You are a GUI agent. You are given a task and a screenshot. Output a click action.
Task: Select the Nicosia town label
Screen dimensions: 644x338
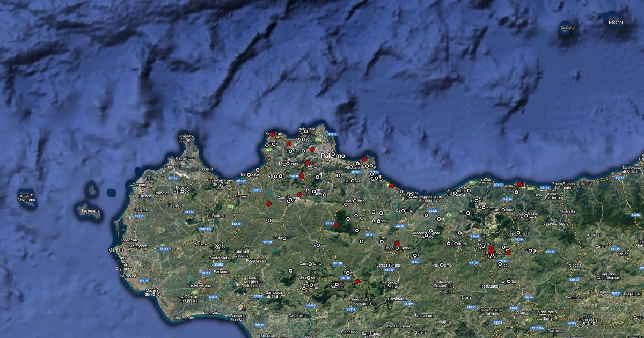pyautogui.click(x=575, y=265)
